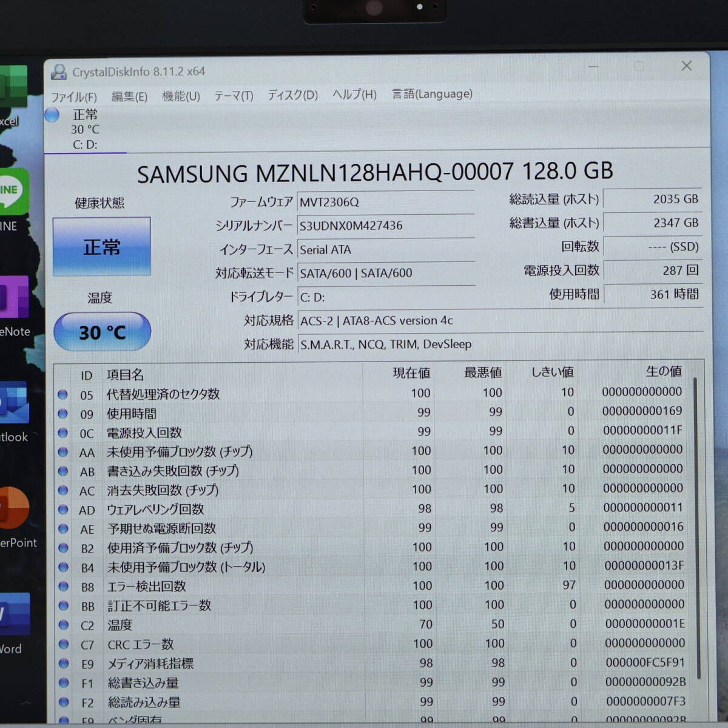Click raw value 000000FC5F91
Viewport: 728px width, 728px height.
pyautogui.click(x=645, y=662)
